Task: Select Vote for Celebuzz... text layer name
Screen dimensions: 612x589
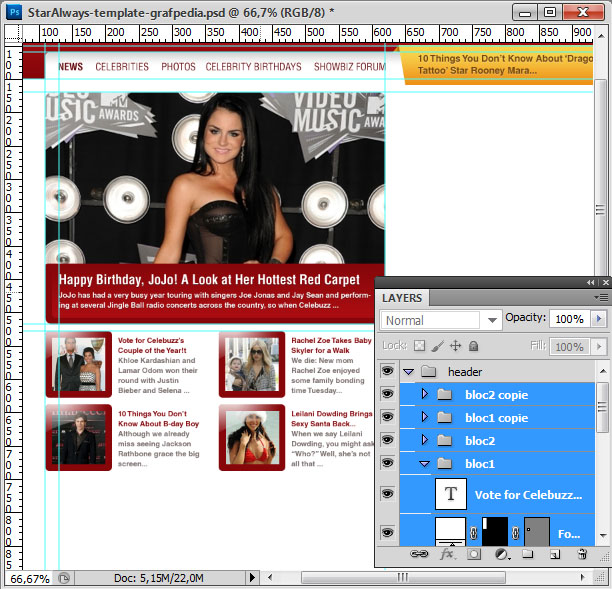Action: click(528, 495)
